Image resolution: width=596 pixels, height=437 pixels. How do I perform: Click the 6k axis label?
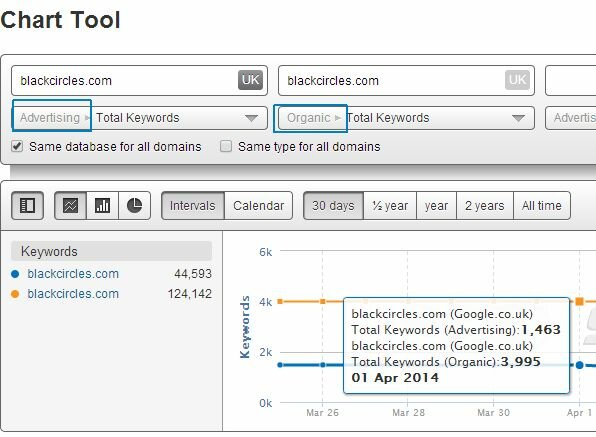coord(265,252)
